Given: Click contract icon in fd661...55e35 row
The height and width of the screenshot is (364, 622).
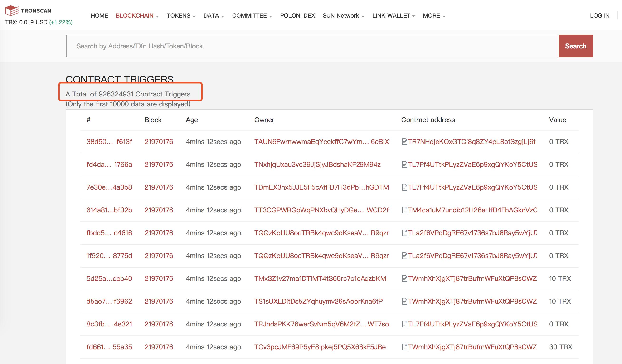Looking at the screenshot, I should point(404,347).
